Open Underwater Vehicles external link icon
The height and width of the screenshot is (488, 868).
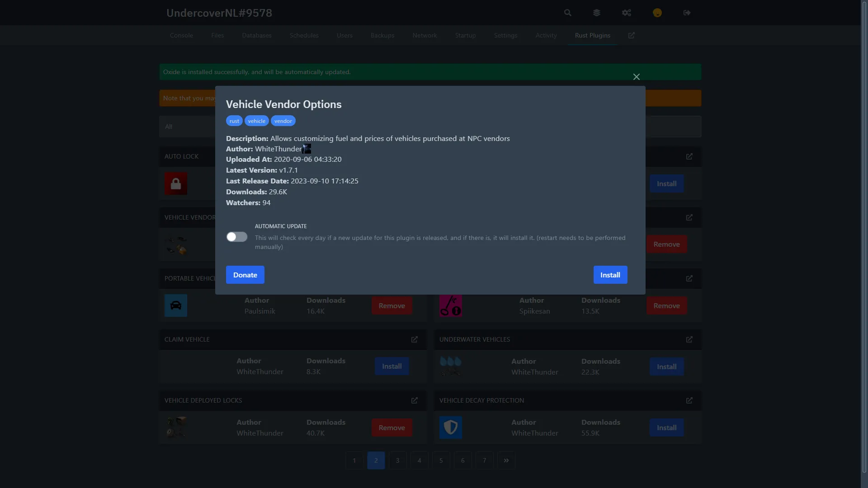(689, 339)
